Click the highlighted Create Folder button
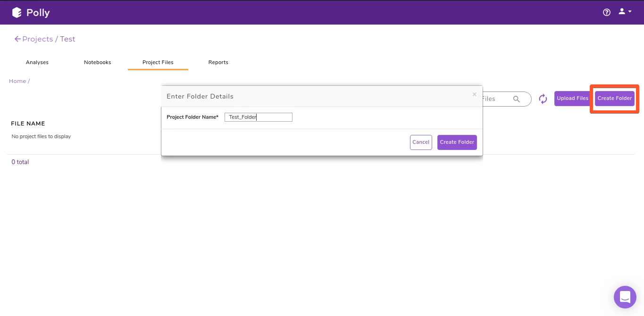This screenshot has width=644, height=316. (614, 98)
